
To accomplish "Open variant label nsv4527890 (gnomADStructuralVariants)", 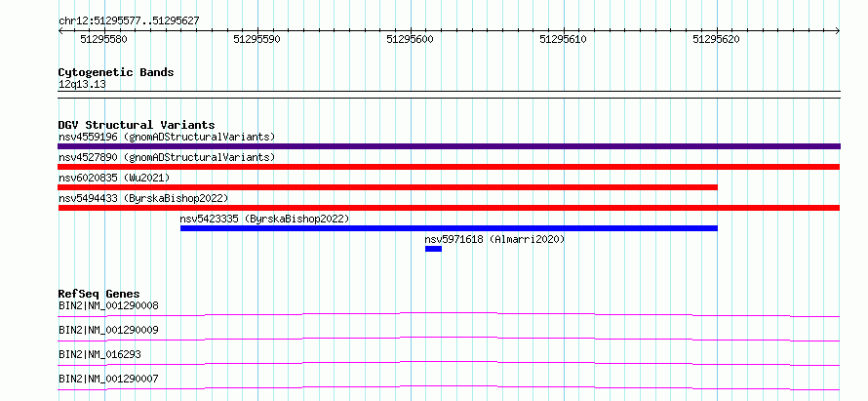I will (167, 157).
